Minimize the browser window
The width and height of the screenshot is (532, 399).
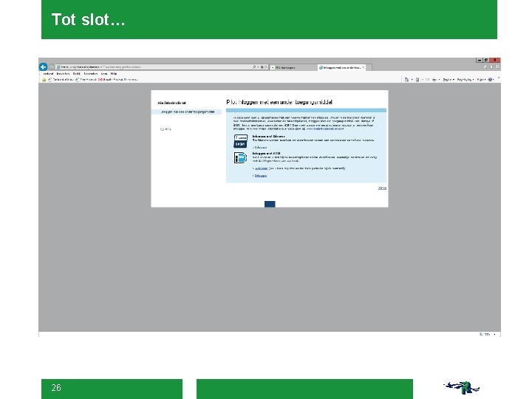click(480, 60)
